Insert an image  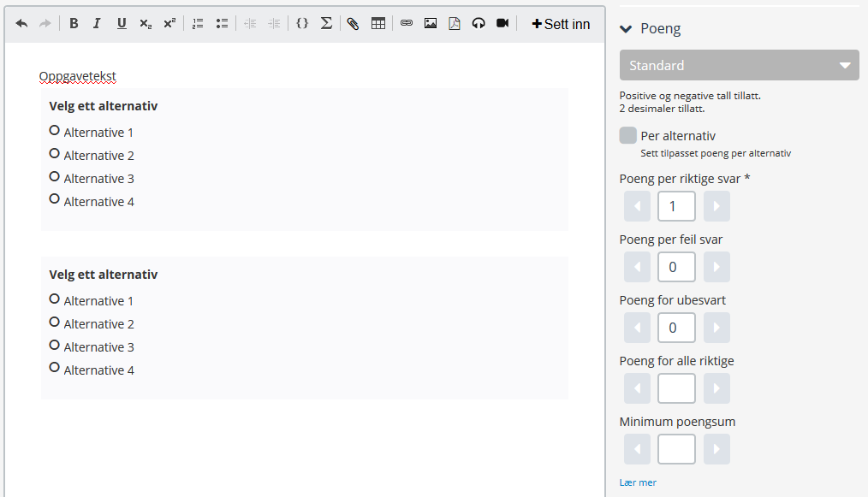point(431,24)
